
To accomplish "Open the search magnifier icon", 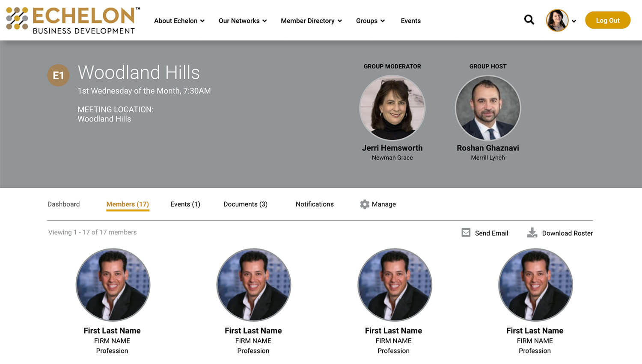I will point(529,20).
